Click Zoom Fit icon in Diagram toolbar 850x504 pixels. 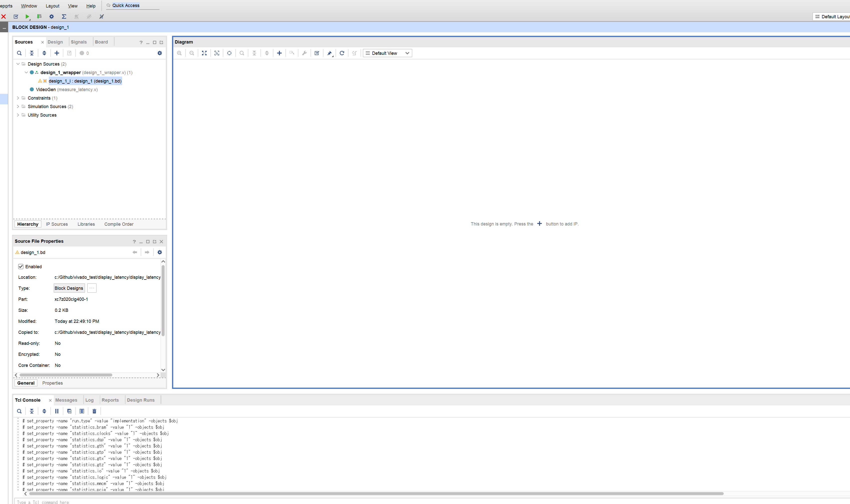click(204, 53)
